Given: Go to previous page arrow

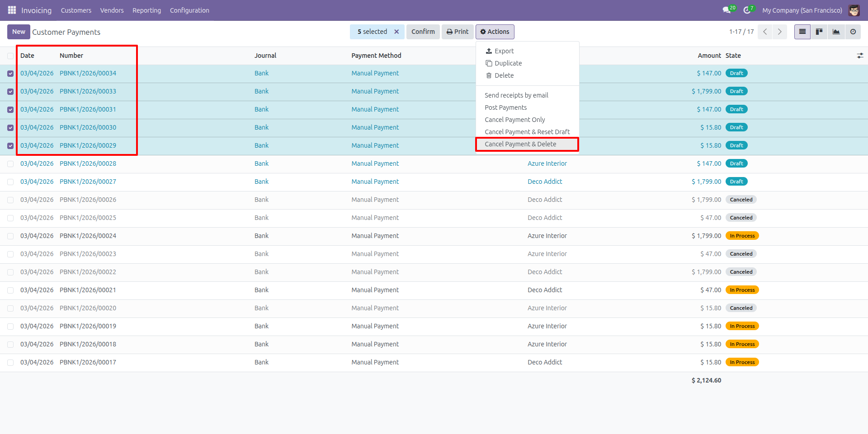Looking at the screenshot, I should (x=765, y=32).
